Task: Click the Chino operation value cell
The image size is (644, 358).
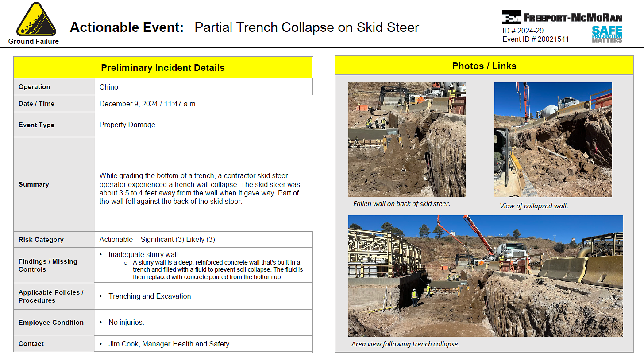Action: (x=109, y=87)
